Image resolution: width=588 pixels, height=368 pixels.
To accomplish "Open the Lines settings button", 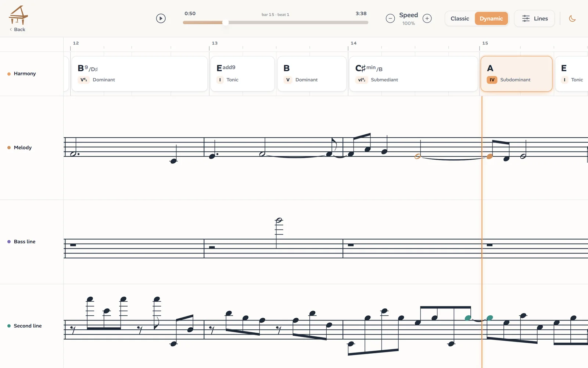I will tap(534, 18).
